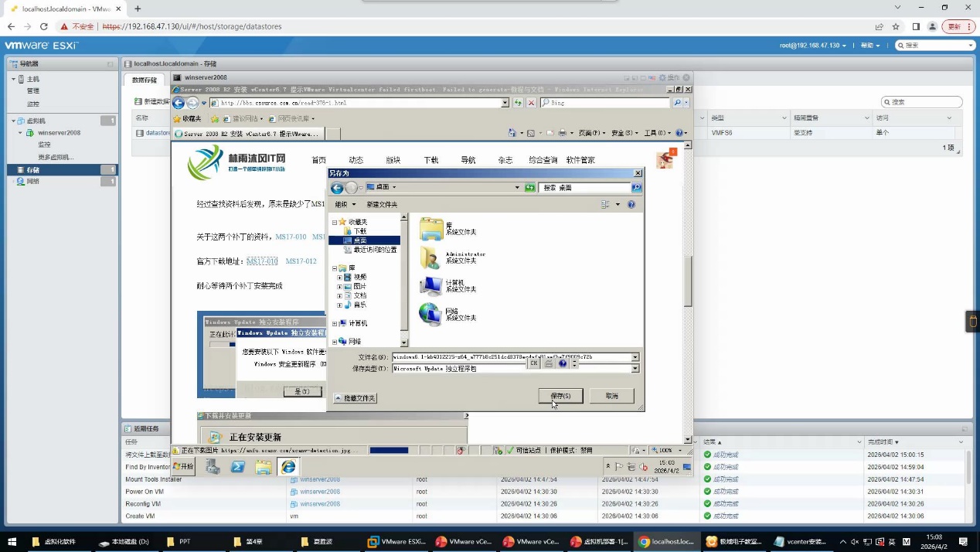Click the 文件名 input field
The image size is (980, 552).
coord(511,357)
